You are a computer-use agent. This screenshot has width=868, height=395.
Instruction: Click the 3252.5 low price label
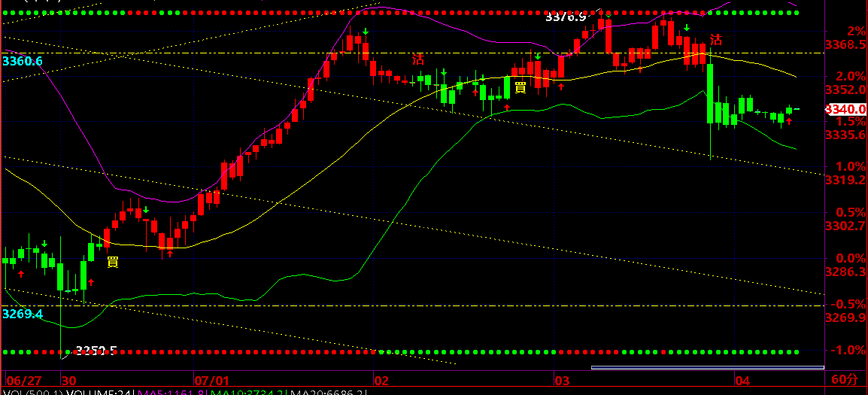point(96,350)
